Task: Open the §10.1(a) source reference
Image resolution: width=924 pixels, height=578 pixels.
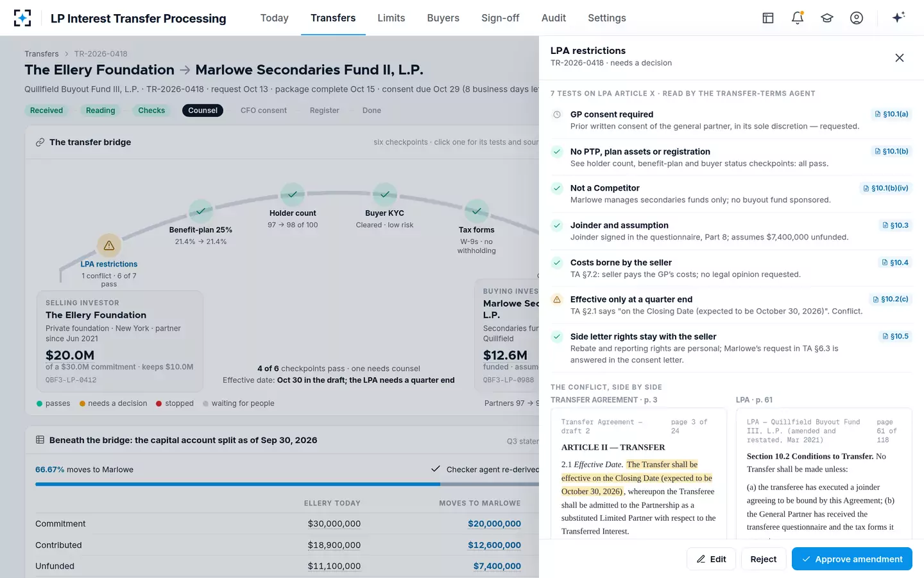Action: click(891, 114)
